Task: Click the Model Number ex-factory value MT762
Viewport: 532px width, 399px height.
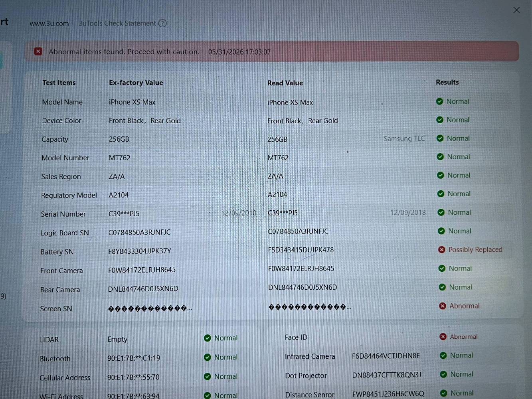Action: pyautogui.click(x=120, y=158)
